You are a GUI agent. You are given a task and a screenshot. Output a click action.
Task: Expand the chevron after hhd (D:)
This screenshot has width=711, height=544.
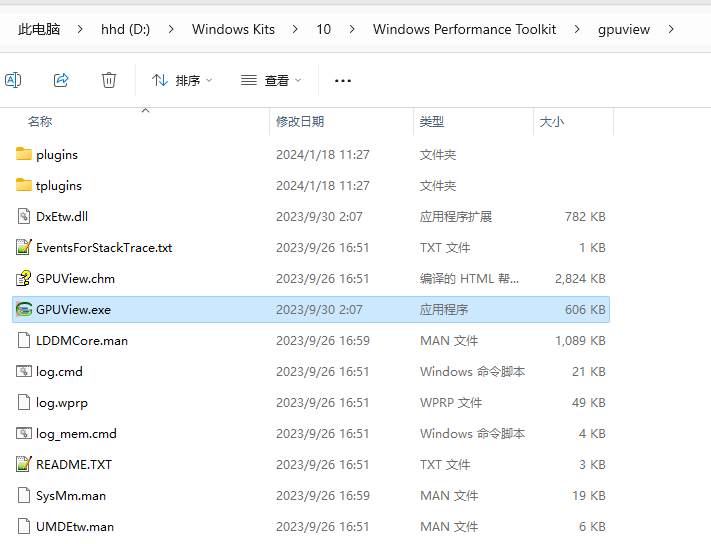(x=171, y=29)
